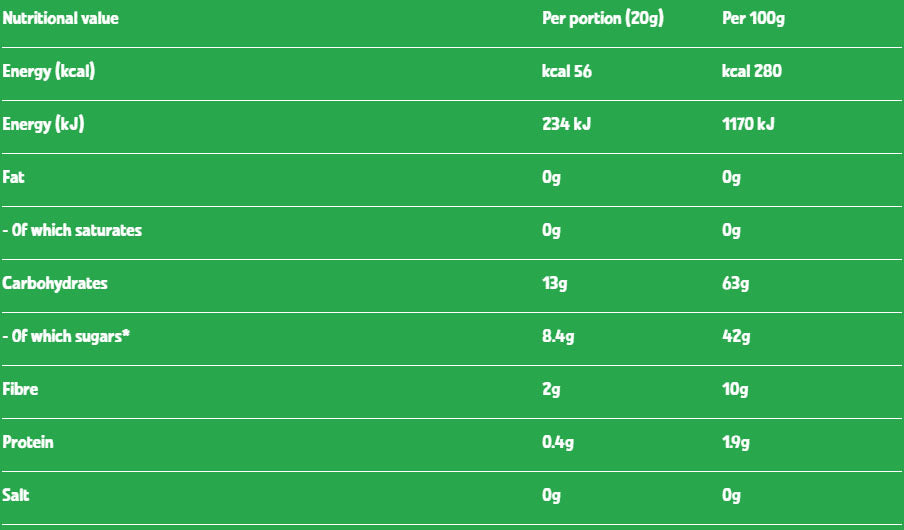Select the "Fibre" row label
Viewport: 904px width, 530px height.
pyautogui.click(x=21, y=389)
